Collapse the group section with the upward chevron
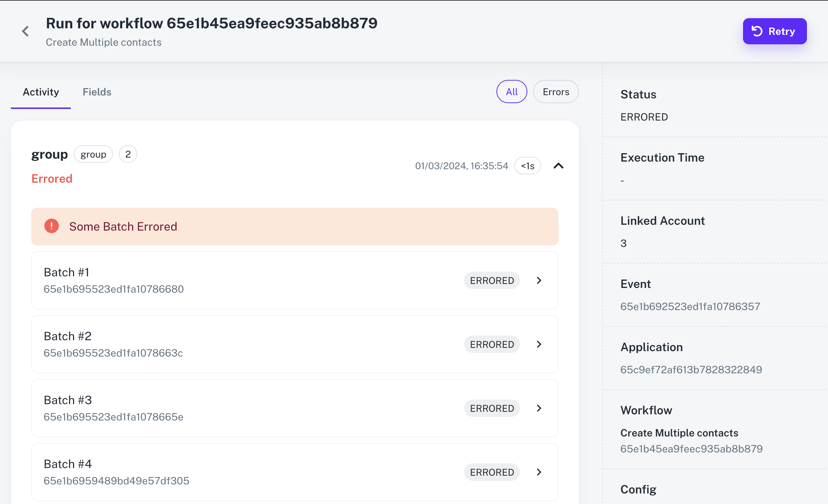 point(559,166)
